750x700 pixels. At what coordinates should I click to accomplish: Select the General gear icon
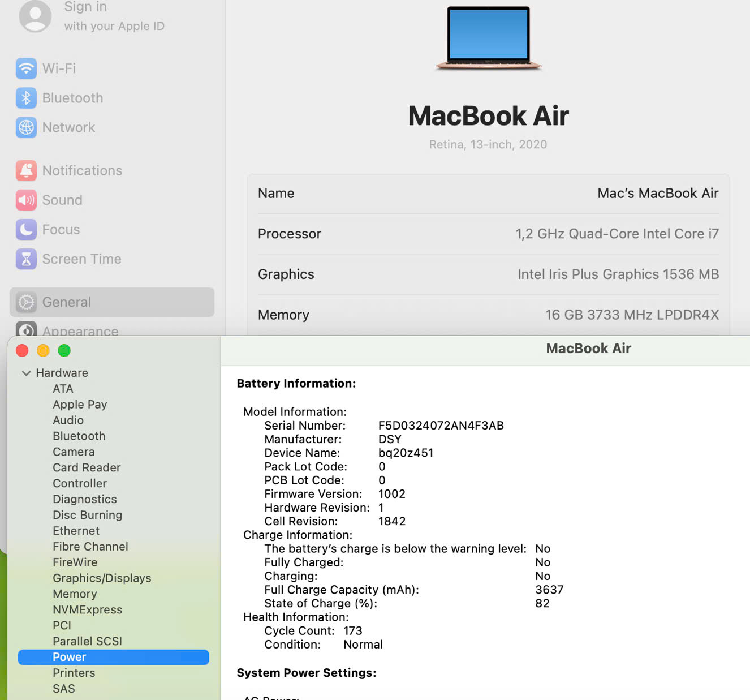tap(26, 302)
